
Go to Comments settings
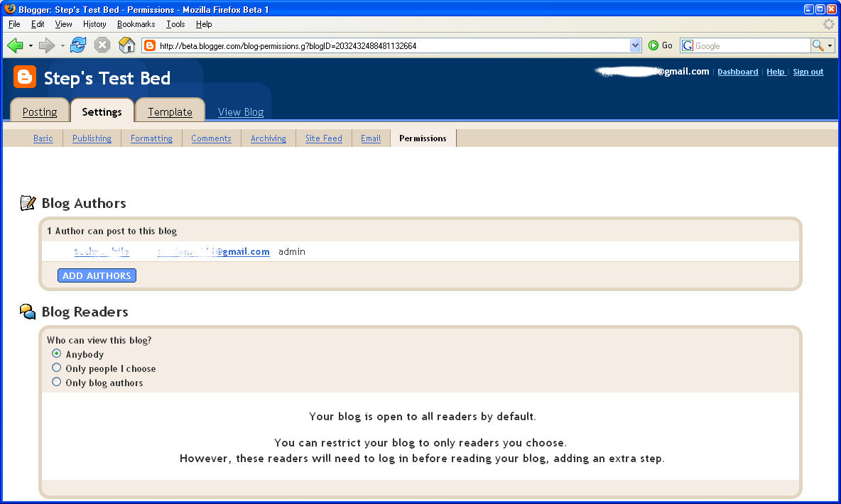[212, 138]
